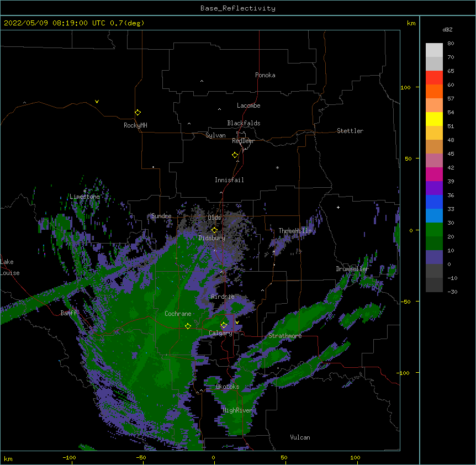This screenshot has height=465, width=476.
Task: Click the yellow V marker northwest of RockyMH
Action: click(97, 102)
